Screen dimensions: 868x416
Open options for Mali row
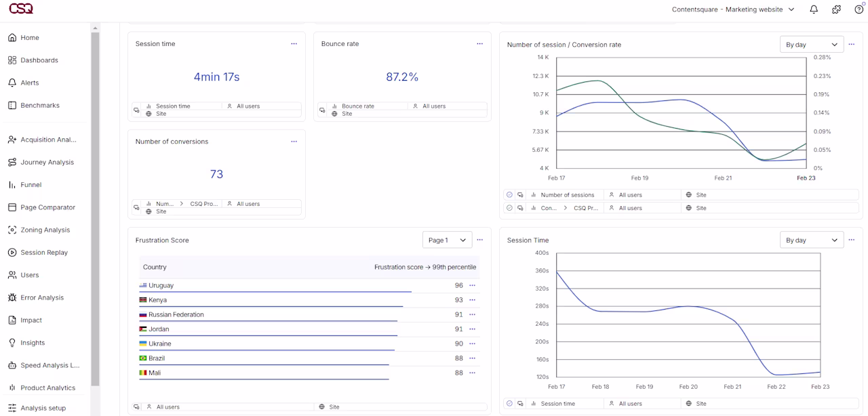pyautogui.click(x=473, y=373)
